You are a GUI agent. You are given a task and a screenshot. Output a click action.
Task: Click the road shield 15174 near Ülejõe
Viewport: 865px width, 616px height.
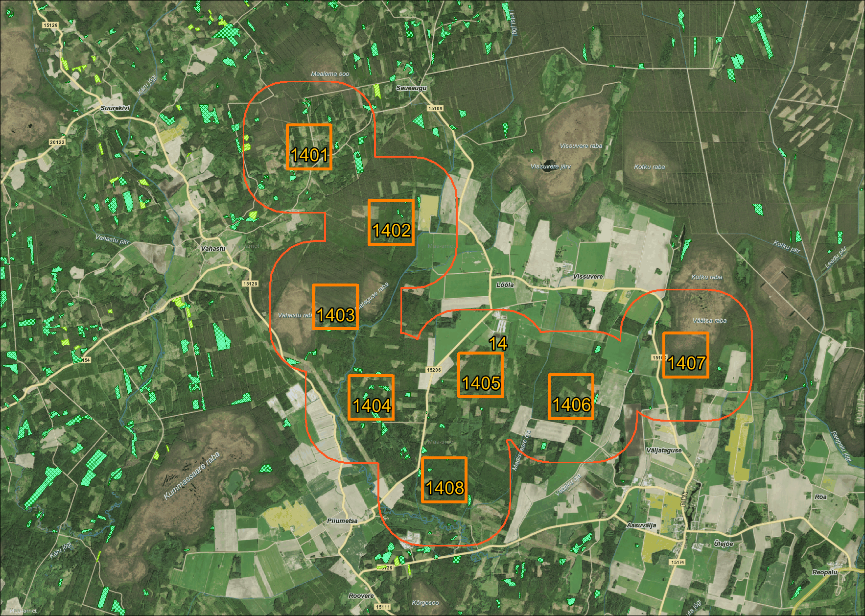(x=678, y=562)
